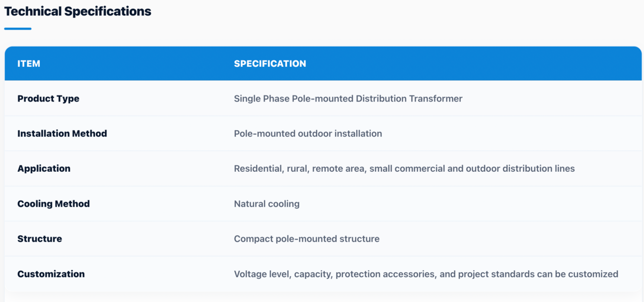Screen dimensions: 644x302
Task: Select the SPECIFICATION column header
Action: [270, 63]
